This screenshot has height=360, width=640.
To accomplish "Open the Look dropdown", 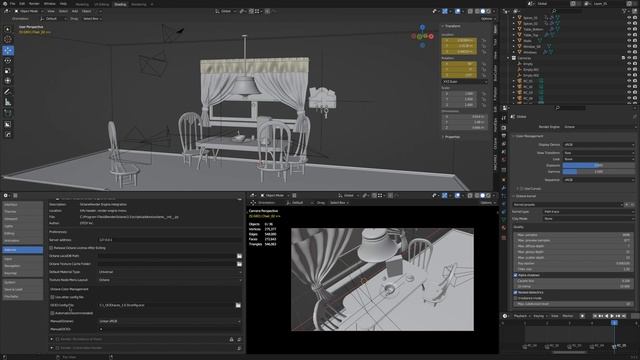I will (x=599, y=159).
